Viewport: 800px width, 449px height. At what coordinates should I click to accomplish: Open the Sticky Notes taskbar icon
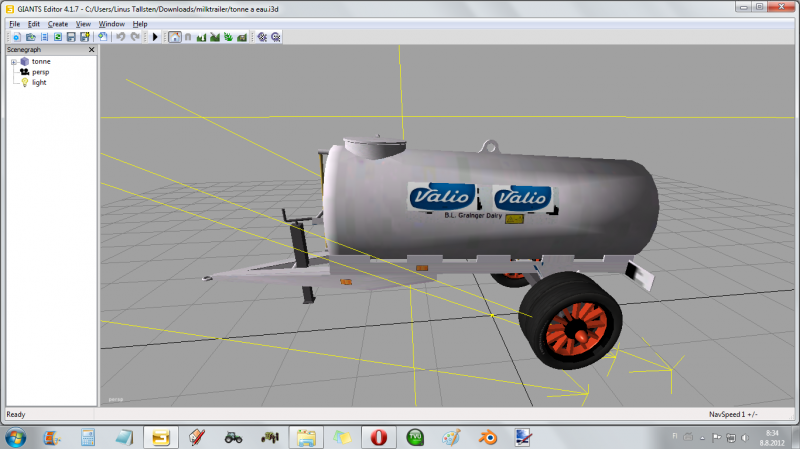(342, 438)
